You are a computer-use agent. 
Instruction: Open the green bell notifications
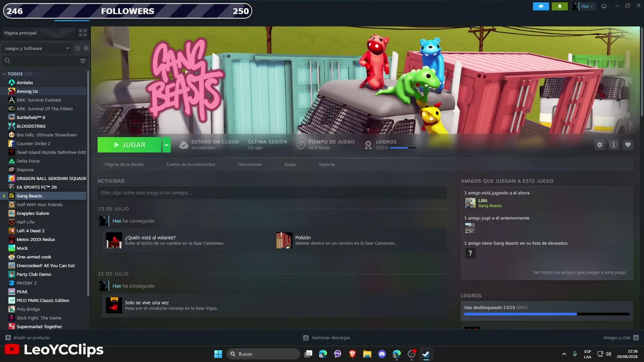coord(559,7)
